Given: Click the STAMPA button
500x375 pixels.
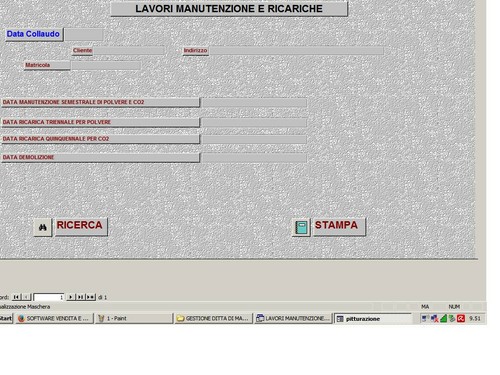Looking at the screenshot, I should (339, 226).
